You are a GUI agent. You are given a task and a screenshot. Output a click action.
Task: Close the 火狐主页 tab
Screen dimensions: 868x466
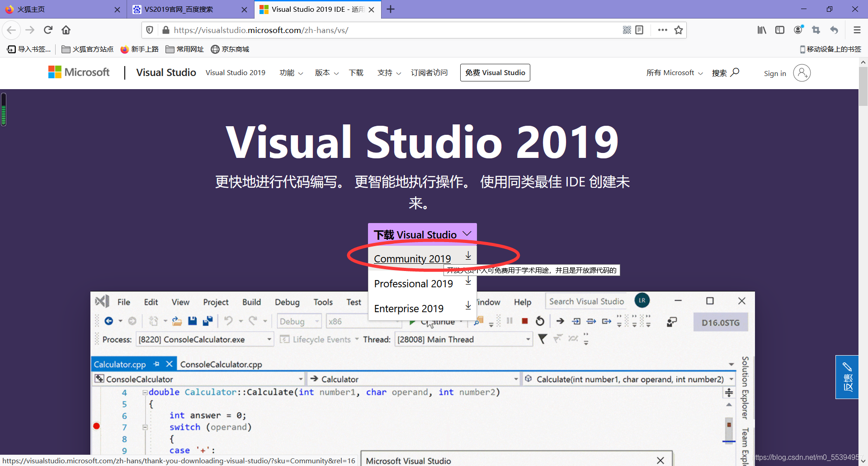117,10
